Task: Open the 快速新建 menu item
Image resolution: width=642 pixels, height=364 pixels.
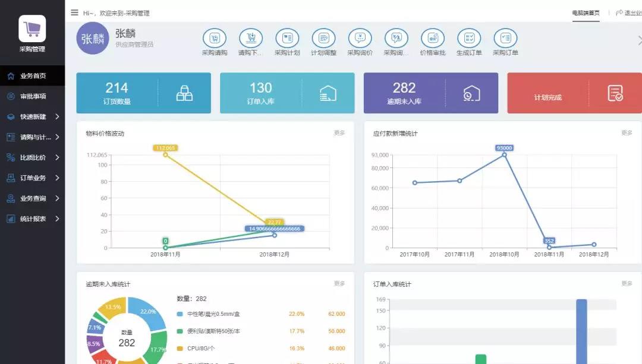Action: click(32, 116)
